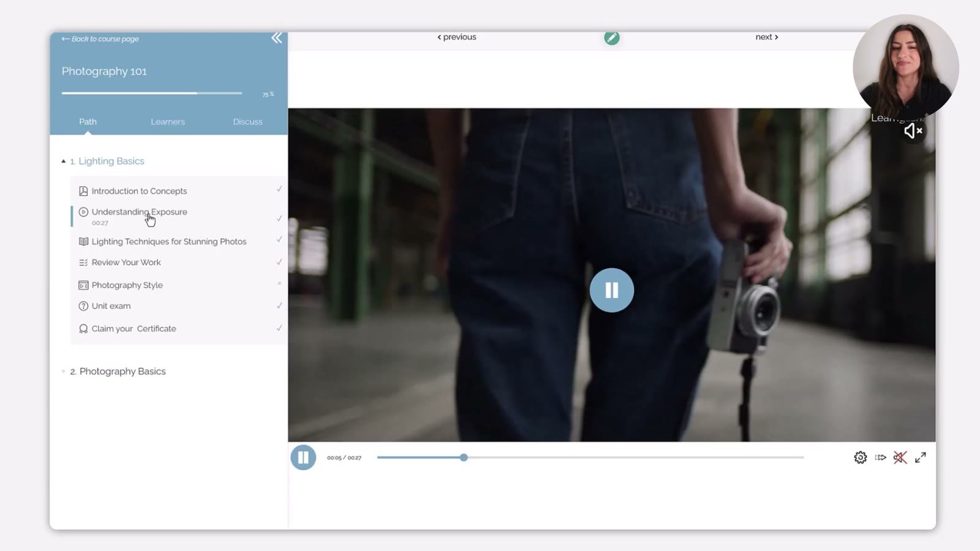
Task: Toggle the crossed-out mute icon in the player controls
Action: [900, 457]
